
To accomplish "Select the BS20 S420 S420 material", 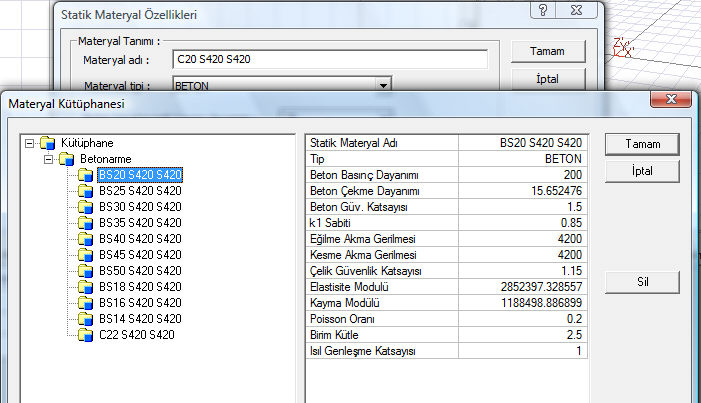I will 140,175.
